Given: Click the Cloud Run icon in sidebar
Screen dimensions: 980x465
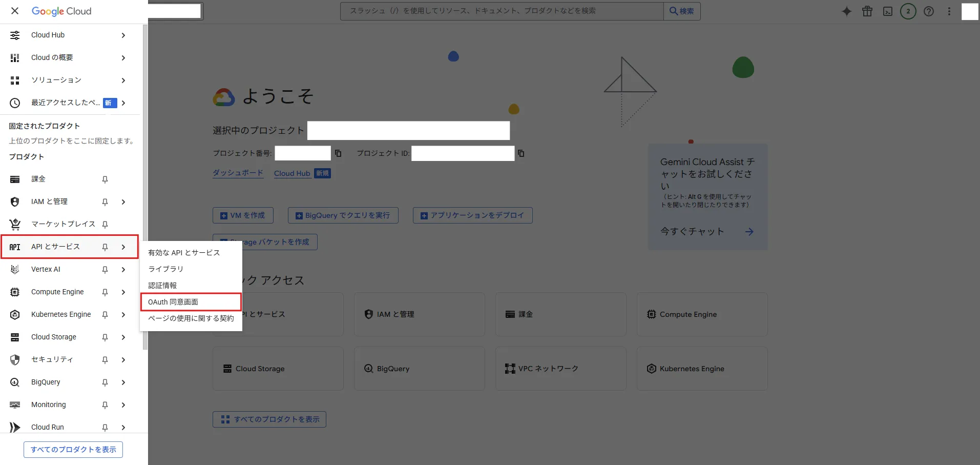Looking at the screenshot, I should click(x=15, y=427).
